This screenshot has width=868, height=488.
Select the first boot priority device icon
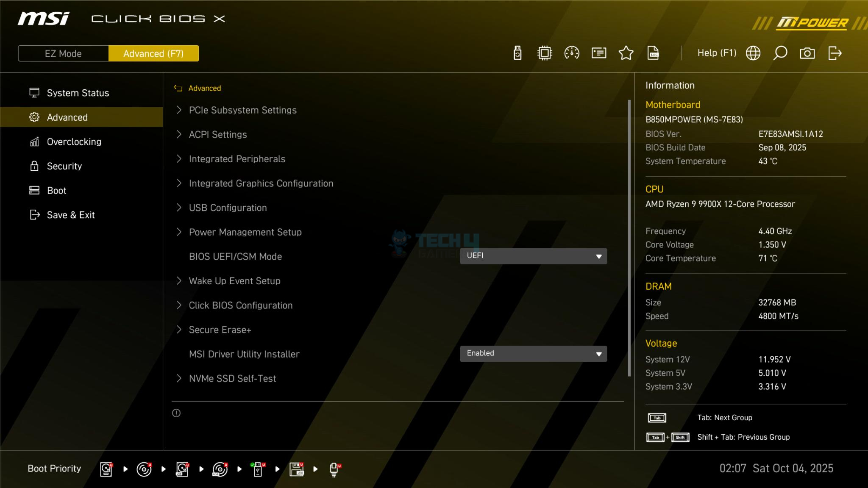(x=106, y=469)
